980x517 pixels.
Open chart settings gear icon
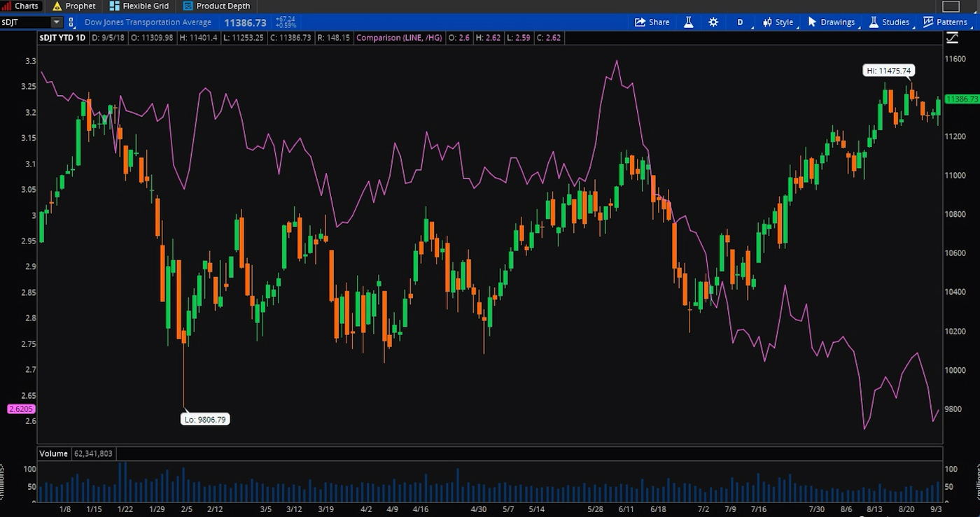[713, 22]
